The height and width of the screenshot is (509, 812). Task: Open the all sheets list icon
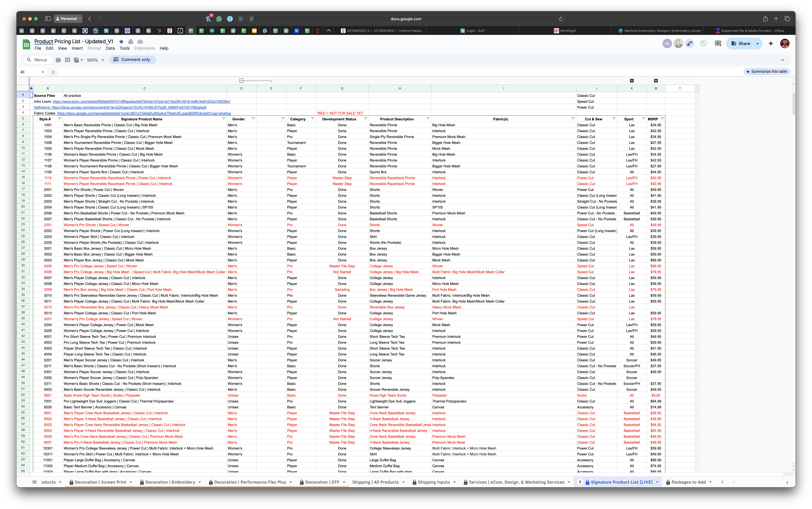34,482
